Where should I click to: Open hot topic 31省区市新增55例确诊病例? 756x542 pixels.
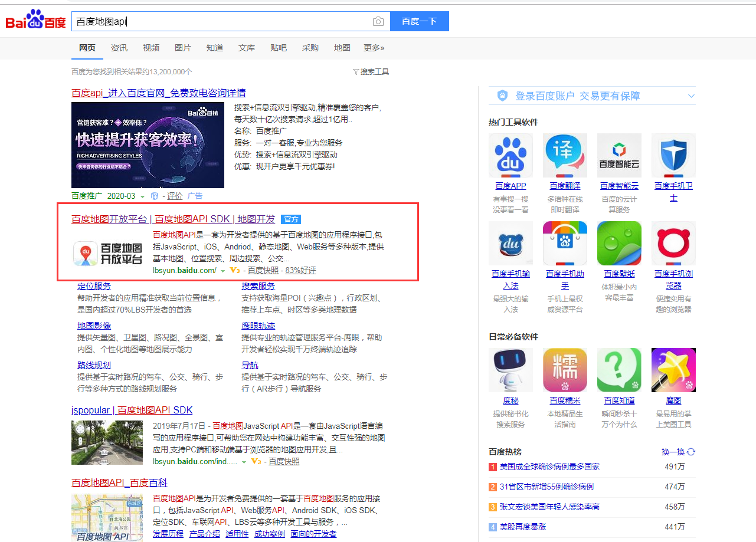pyautogui.click(x=546, y=487)
